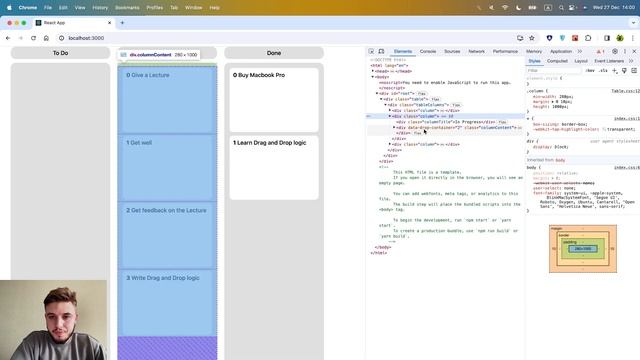This screenshot has height=360, width=640.
Task: Toggle the device toolbar icon in DevTools
Action: [381, 51]
